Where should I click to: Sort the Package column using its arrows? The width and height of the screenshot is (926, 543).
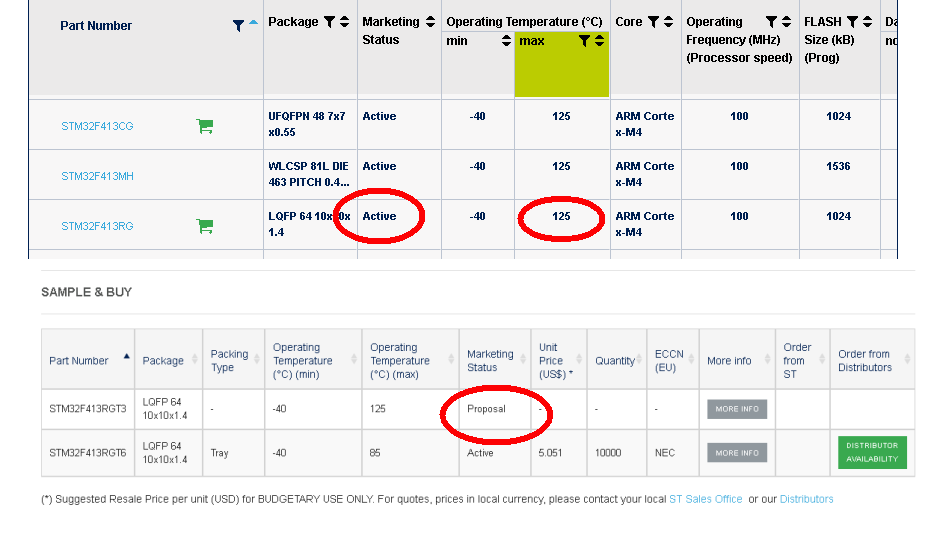point(345,21)
